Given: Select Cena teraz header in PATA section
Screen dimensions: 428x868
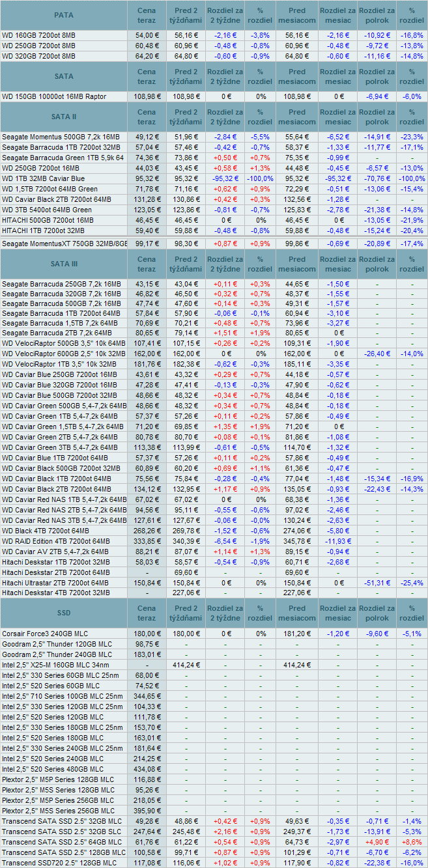Looking at the screenshot, I should pos(147,16).
